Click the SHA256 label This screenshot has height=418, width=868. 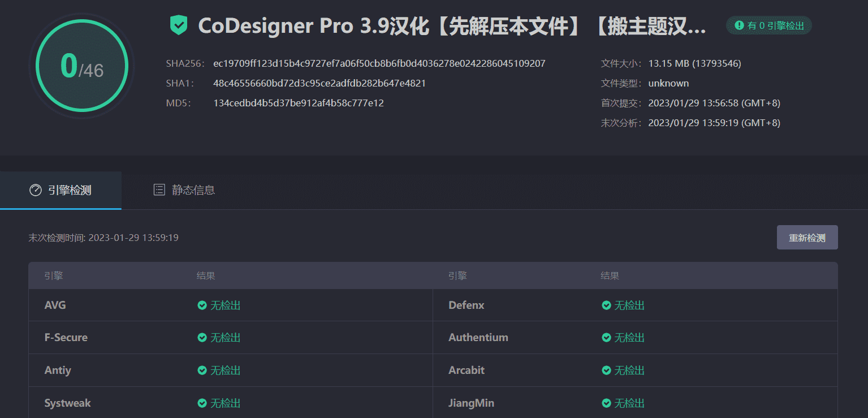[185, 63]
